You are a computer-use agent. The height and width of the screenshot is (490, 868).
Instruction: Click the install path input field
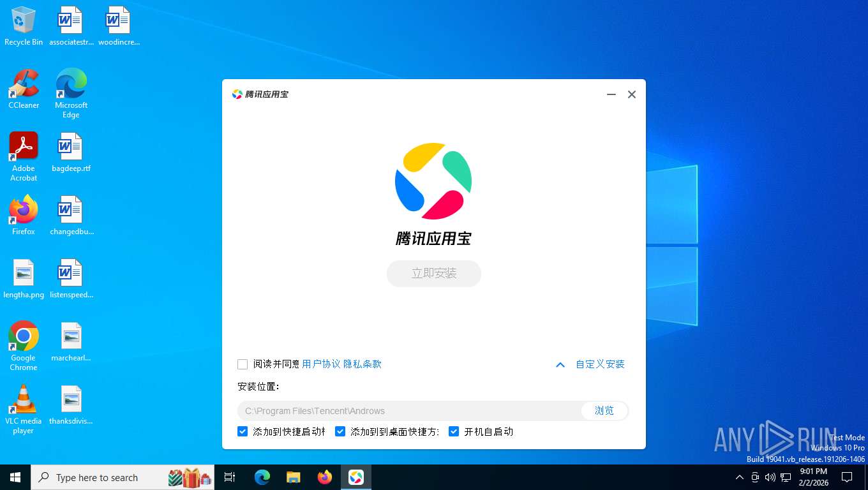[409, 411]
